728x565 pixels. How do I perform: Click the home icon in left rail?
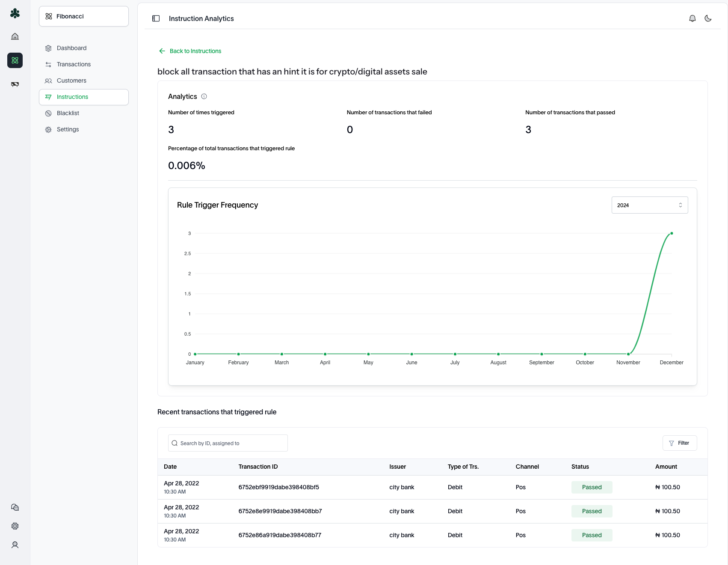click(x=15, y=36)
